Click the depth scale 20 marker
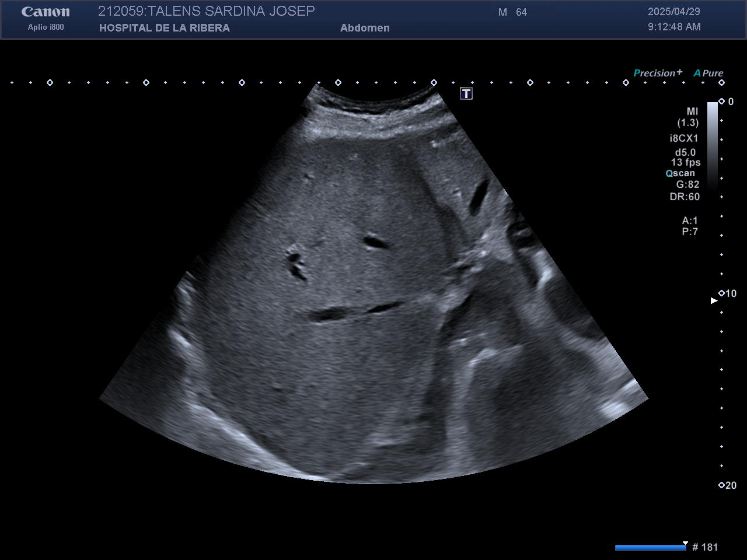Image resolution: width=747 pixels, height=560 pixels. pyautogui.click(x=727, y=485)
